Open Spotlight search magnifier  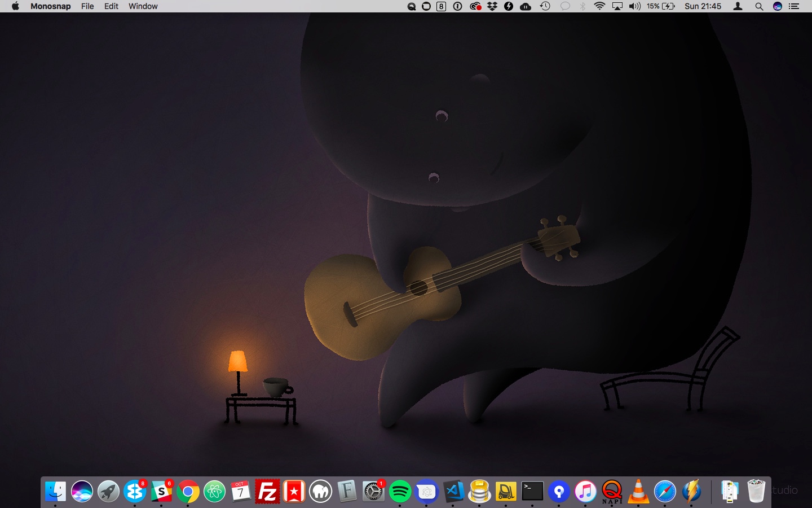pos(759,6)
